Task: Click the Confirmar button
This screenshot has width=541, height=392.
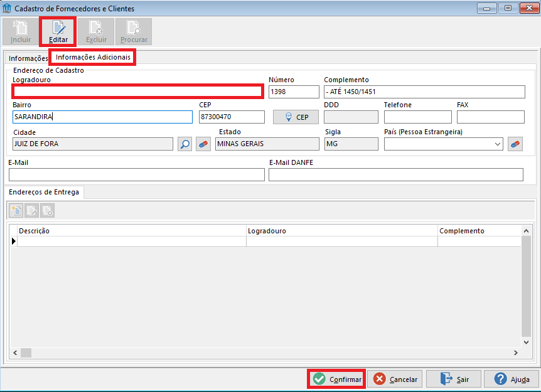Action: coord(336,379)
